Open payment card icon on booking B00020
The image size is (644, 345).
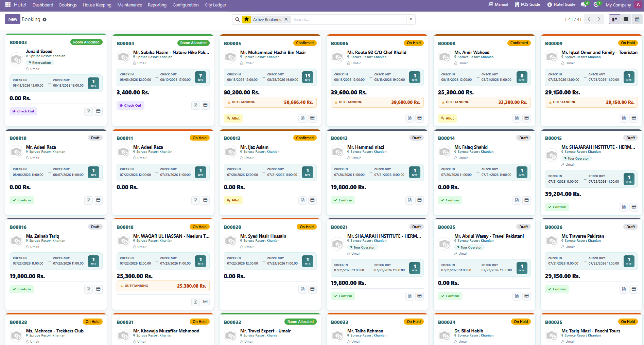(x=312, y=289)
